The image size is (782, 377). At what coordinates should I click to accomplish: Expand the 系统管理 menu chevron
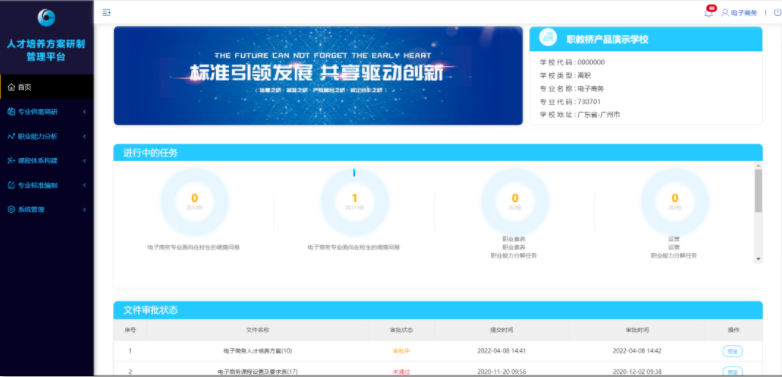[x=85, y=209]
